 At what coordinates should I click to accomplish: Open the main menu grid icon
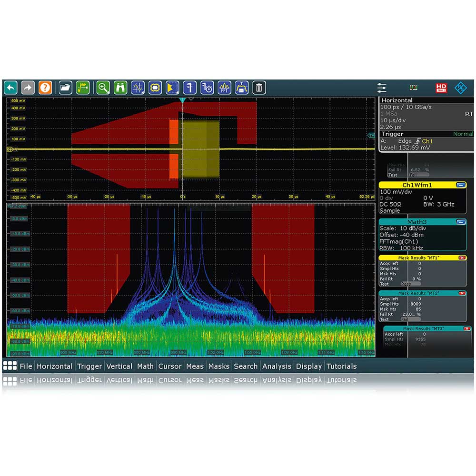[10, 366]
